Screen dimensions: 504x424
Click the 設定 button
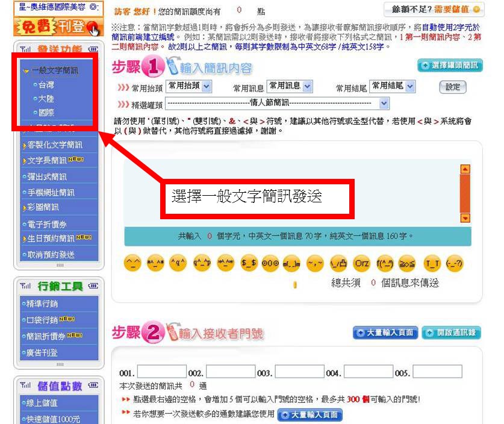453,87
